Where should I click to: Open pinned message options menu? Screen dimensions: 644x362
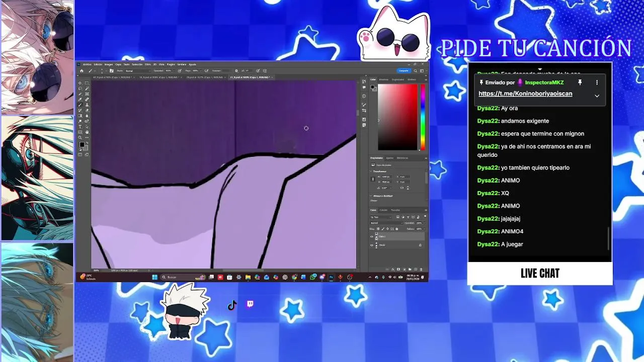pyautogui.click(x=597, y=82)
